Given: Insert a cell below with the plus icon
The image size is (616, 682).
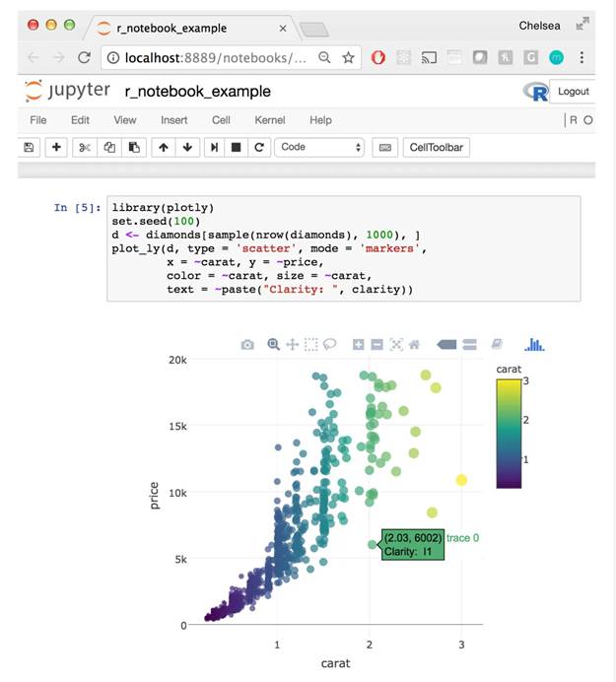Looking at the screenshot, I should (56, 147).
